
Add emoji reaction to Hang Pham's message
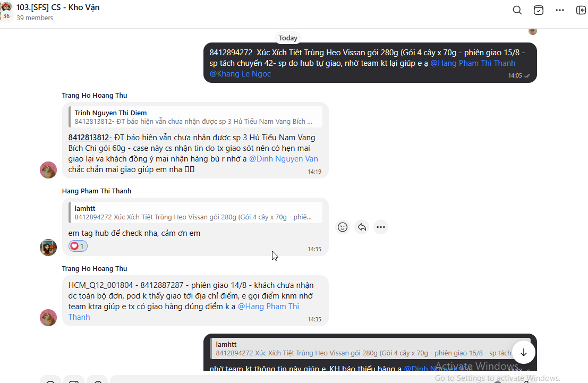(x=343, y=227)
